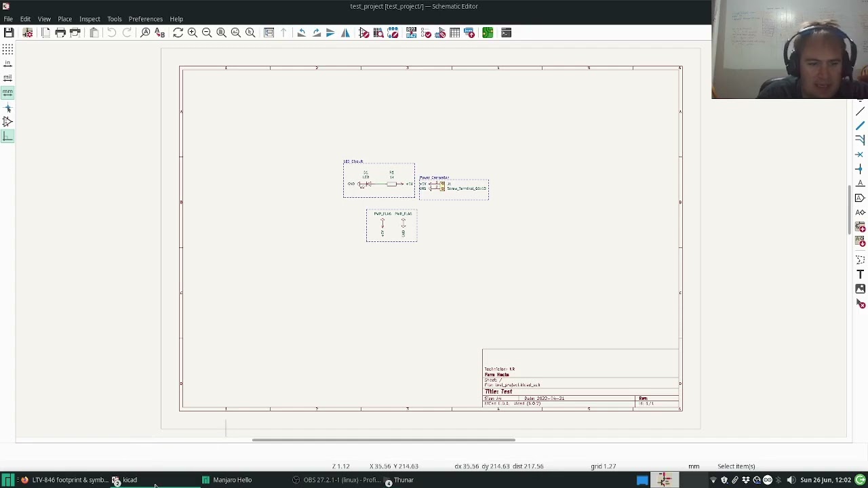The height and width of the screenshot is (488, 868).
Task: Select the Hierarchical Label tool
Action: 860,212
